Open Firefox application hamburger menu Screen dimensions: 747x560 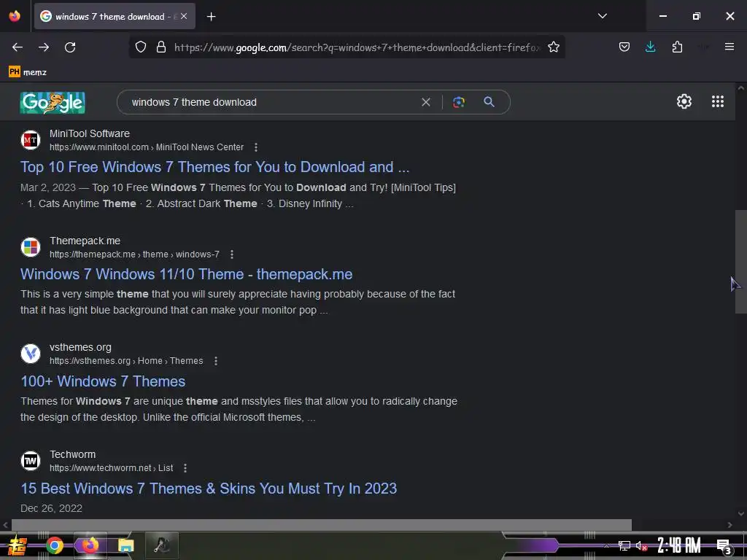pos(729,47)
